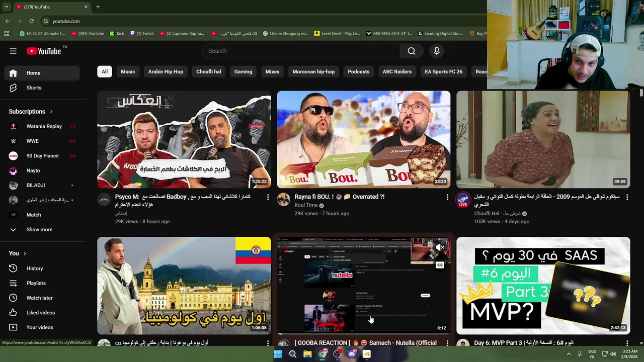Open Watch later from the sidebar

point(42,298)
